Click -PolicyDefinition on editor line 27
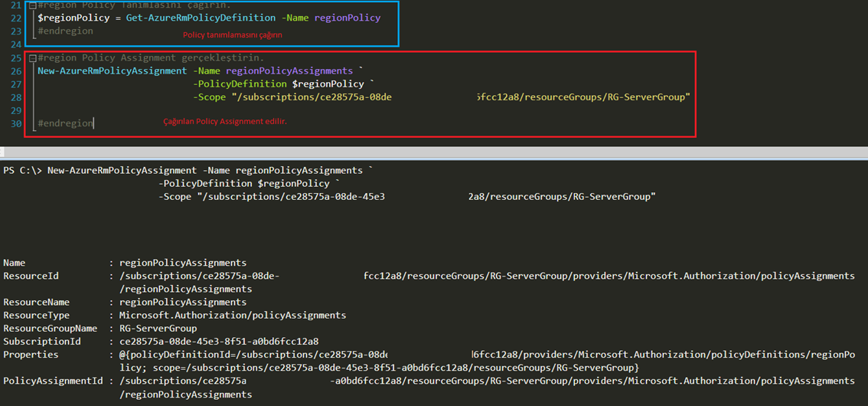Image resolution: width=868 pixels, height=406 pixels. point(240,84)
